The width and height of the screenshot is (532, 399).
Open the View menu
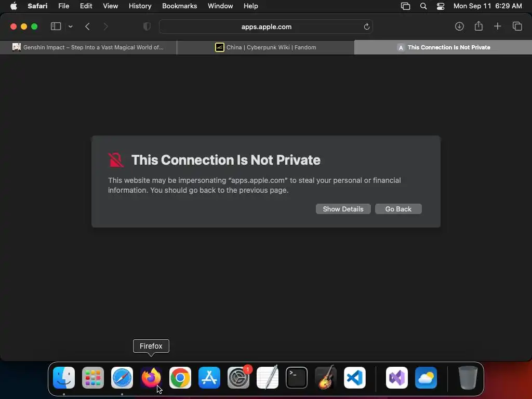(x=110, y=6)
